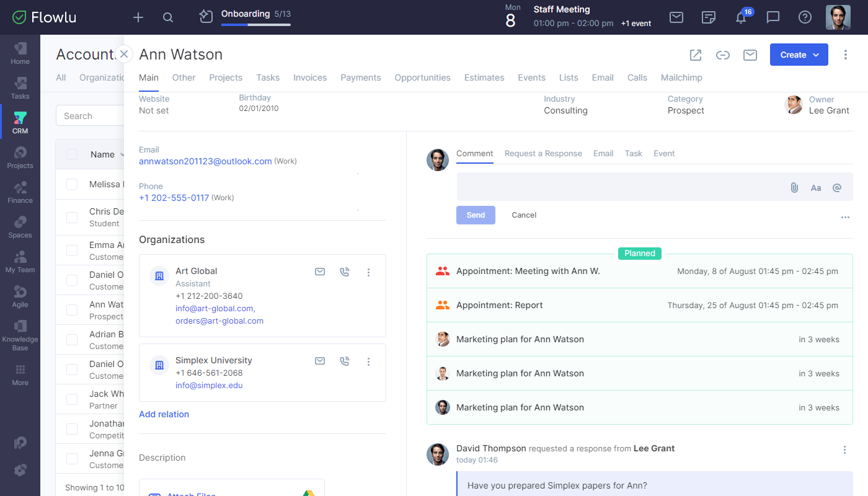Open Art Global three-dot options menu
Screen dimensions: 868x496
point(368,272)
